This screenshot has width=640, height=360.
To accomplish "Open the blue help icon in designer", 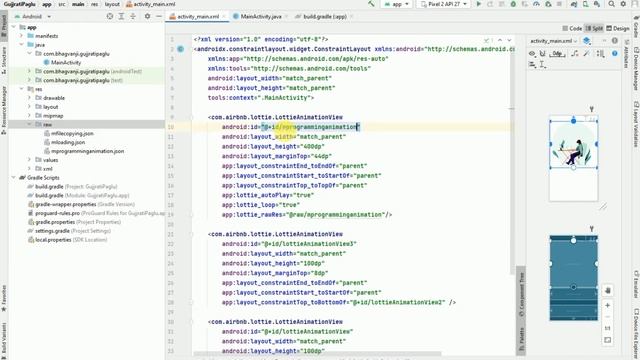I will click(615, 53).
